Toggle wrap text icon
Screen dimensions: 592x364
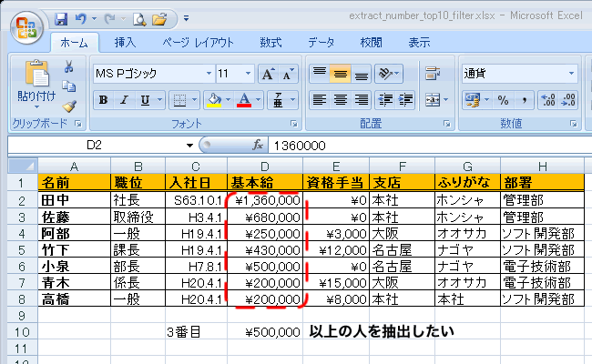pyautogui.click(x=433, y=73)
